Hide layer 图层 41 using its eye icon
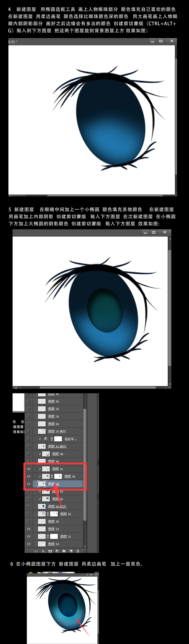189x644 pixels. point(29,469)
